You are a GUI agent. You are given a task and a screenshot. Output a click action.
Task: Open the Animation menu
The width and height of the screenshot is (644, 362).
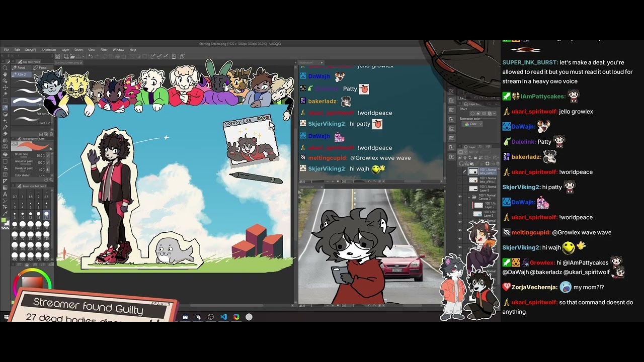[x=49, y=50]
